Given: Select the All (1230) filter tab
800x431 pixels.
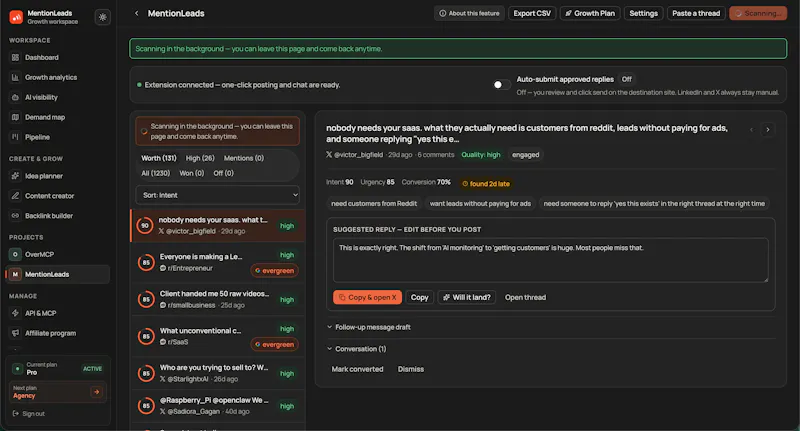Looking at the screenshot, I should (x=156, y=173).
